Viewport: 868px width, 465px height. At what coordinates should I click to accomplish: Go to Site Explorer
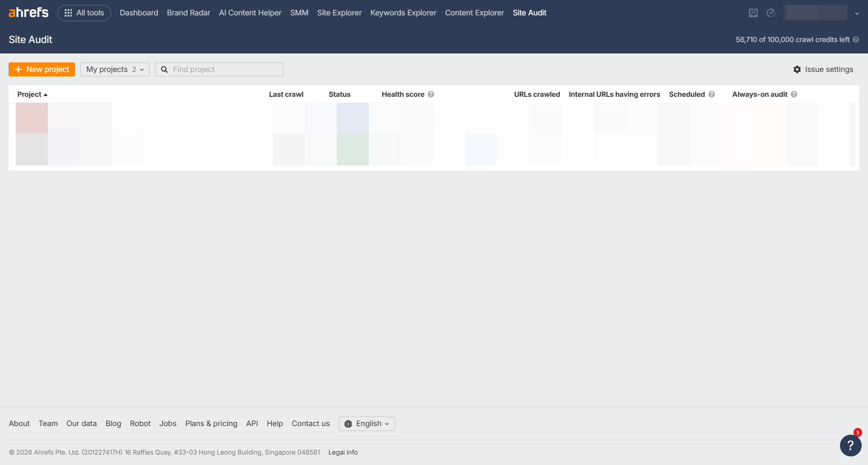coord(339,13)
